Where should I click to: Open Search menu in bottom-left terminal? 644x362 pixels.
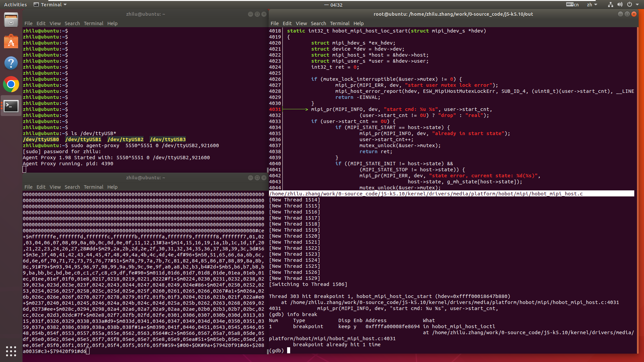72,187
